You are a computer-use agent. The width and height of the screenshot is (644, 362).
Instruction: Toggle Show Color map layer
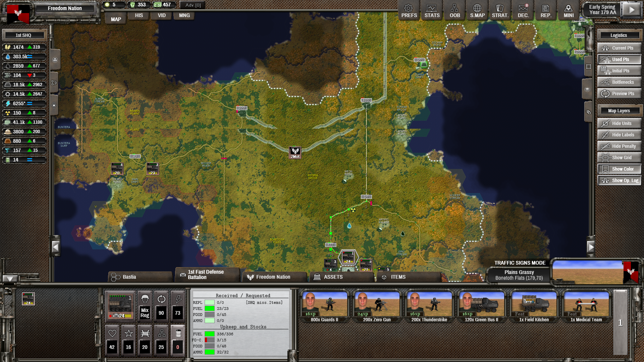619,169
